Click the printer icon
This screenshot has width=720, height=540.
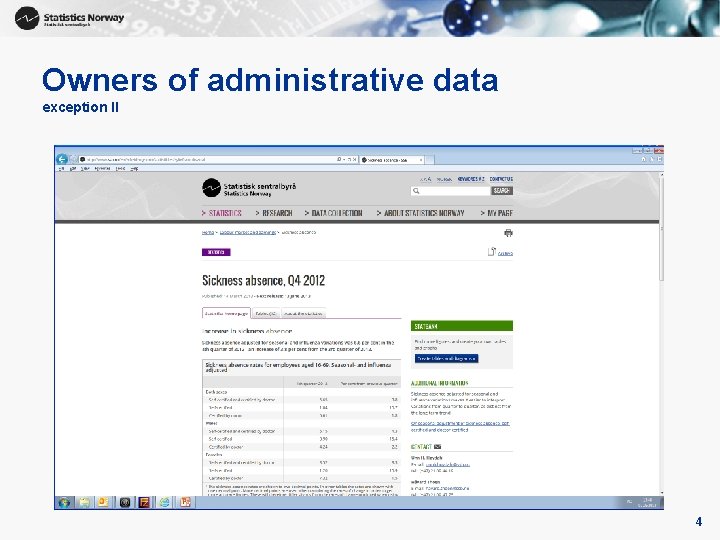[508, 233]
